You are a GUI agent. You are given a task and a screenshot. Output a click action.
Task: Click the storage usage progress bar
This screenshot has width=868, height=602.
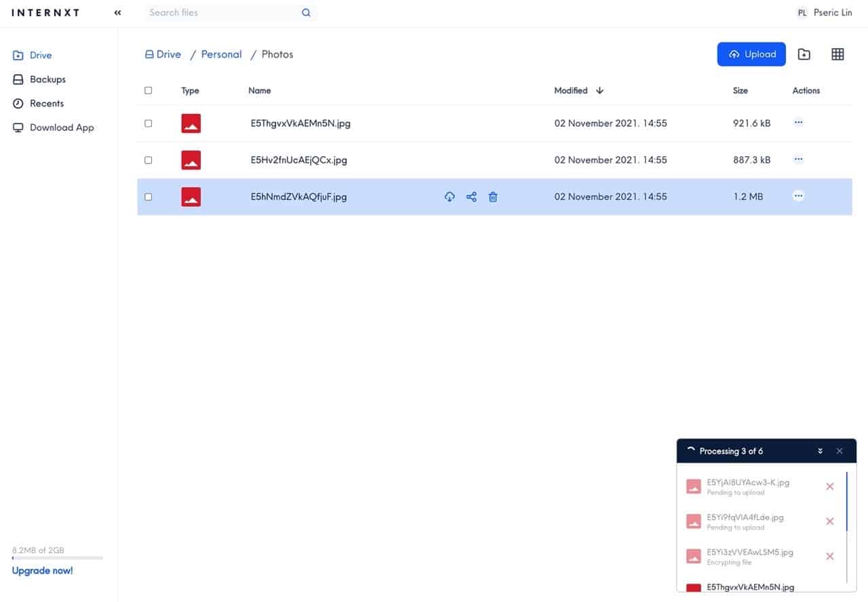click(x=58, y=558)
